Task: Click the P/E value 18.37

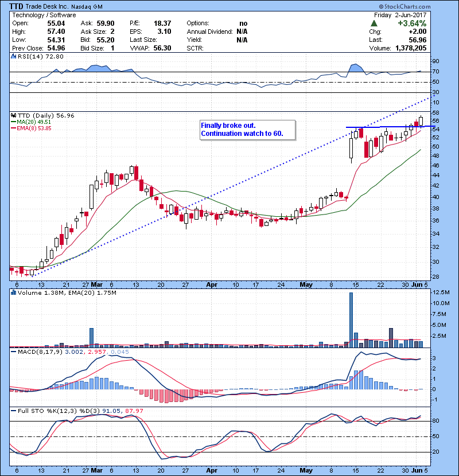Action: [x=162, y=24]
